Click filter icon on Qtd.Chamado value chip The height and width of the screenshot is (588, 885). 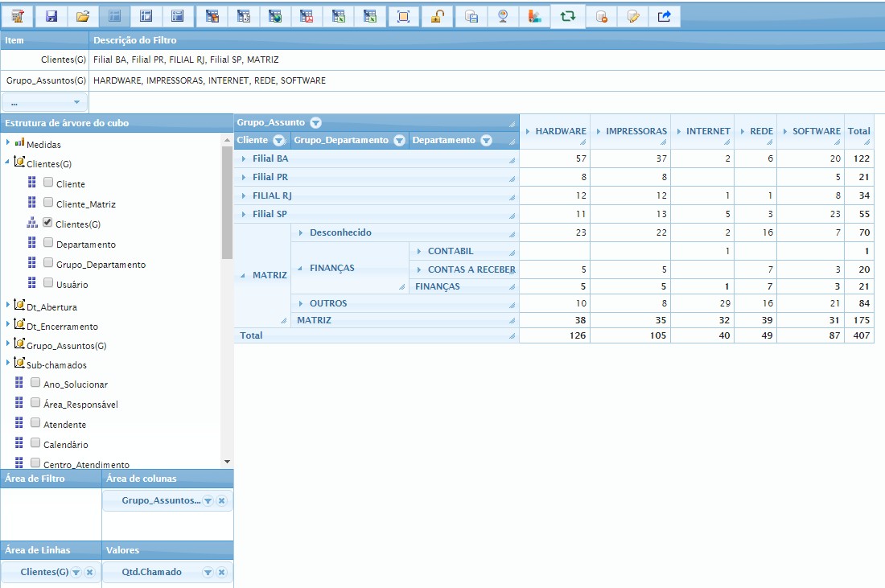coord(208,572)
